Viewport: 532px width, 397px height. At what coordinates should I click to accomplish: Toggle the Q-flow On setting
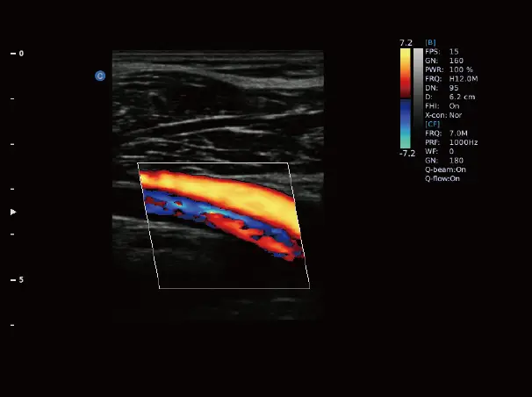[442, 178]
